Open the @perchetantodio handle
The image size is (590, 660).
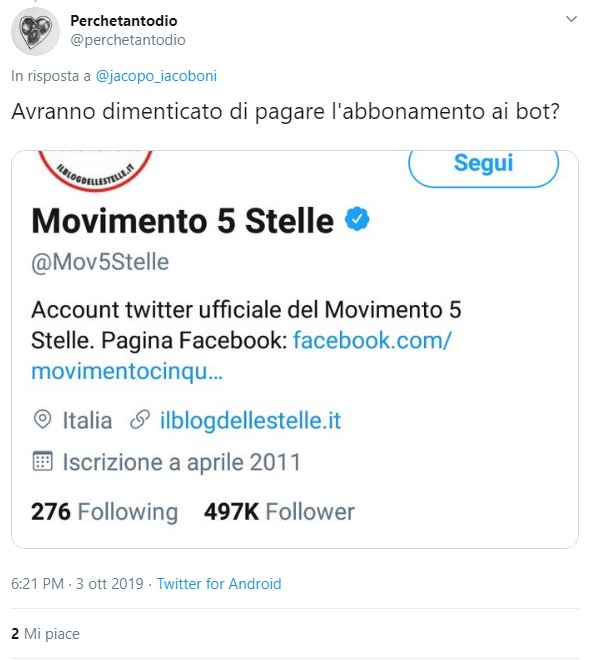[x=128, y=40]
